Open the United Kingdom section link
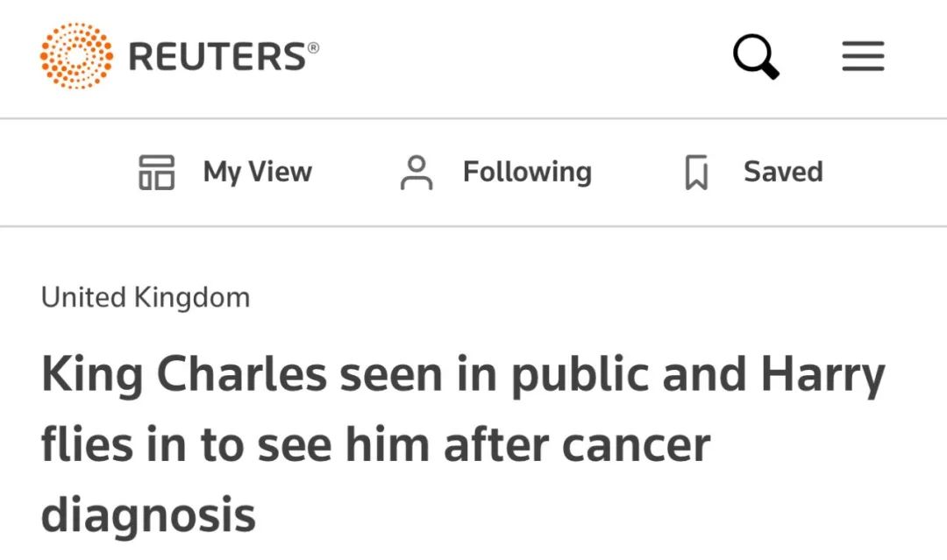This screenshot has width=947, height=560. pos(146,297)
